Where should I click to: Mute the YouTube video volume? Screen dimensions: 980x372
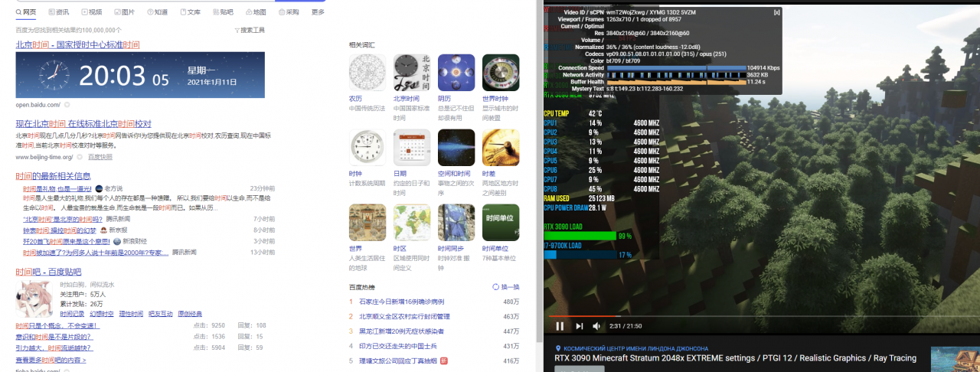(x=598, y=326)
